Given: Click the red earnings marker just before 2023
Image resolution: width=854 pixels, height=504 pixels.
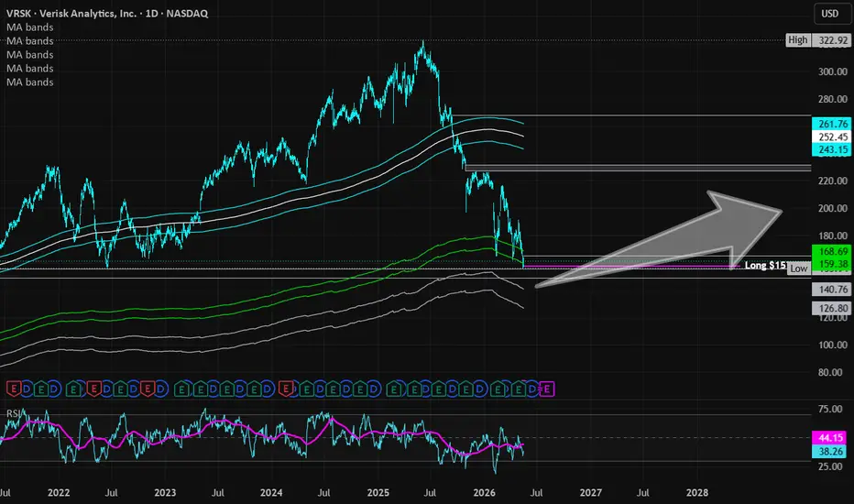Looking at the screenshot, I should (148, 389).
